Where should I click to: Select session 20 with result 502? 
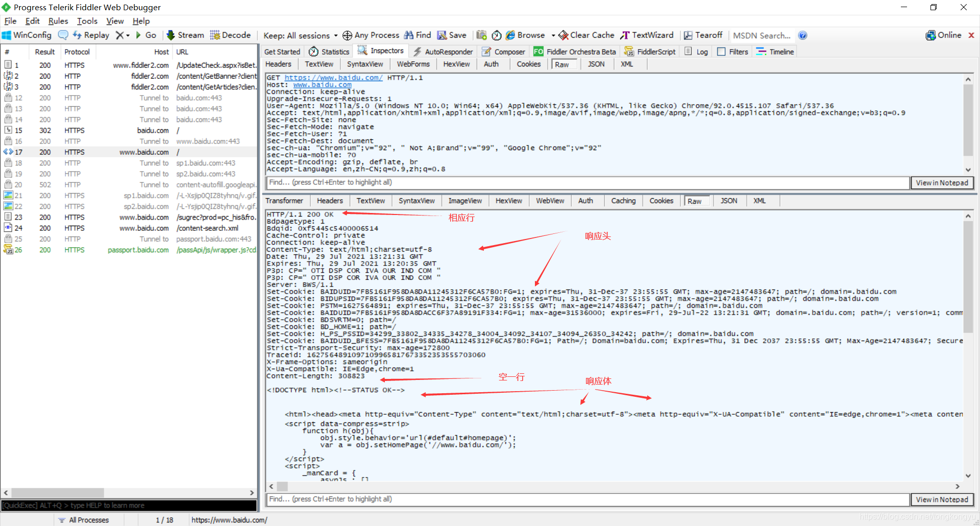pos(129,184)
